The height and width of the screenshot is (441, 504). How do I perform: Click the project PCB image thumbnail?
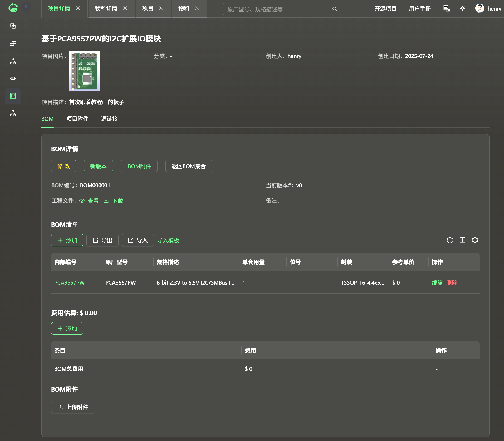pos(84,71)
